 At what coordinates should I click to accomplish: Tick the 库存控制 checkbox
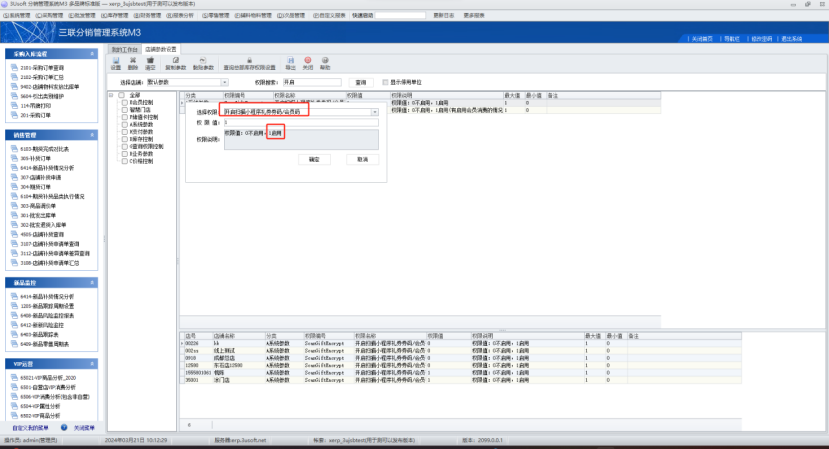(125, 139)
